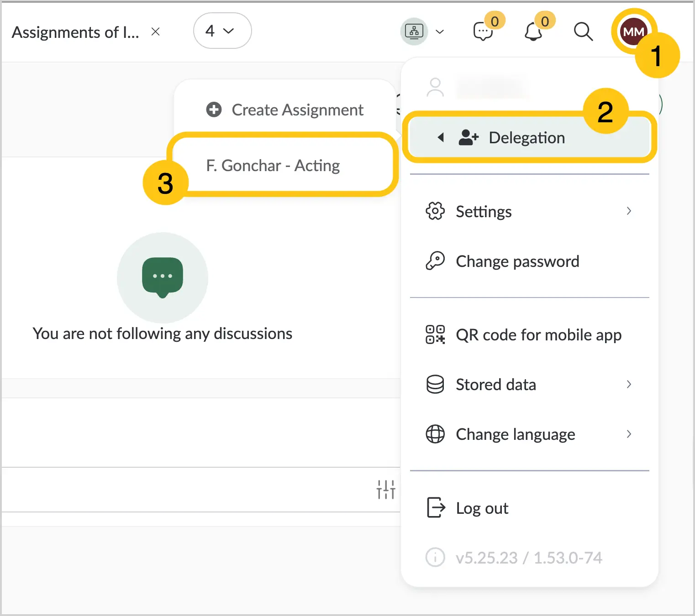695x616 pixels.
Task: Open the Delegation menu item
Action: click(x=530, y=137)
